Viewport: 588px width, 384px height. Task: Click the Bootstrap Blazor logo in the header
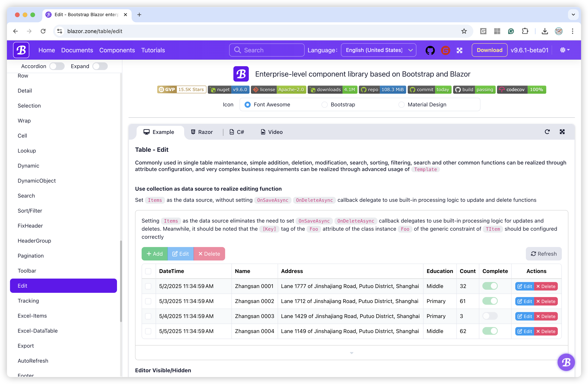(x=21, y=50)
